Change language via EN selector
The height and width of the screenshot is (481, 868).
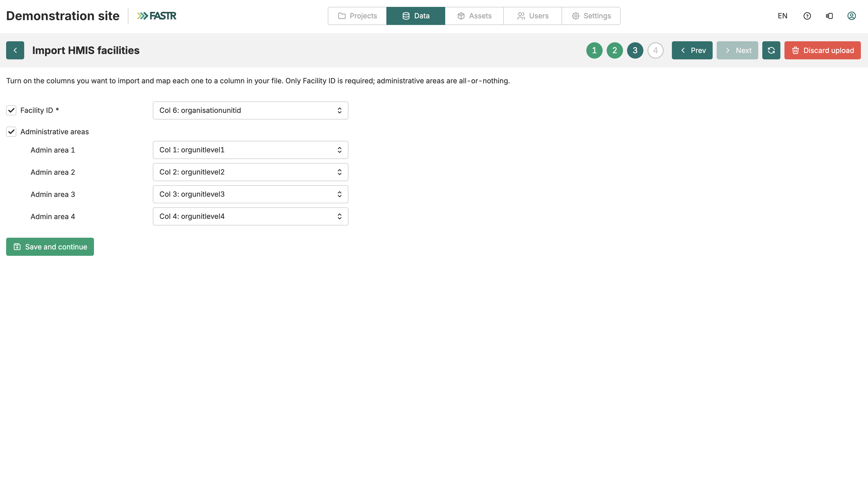tap(782, 16)
